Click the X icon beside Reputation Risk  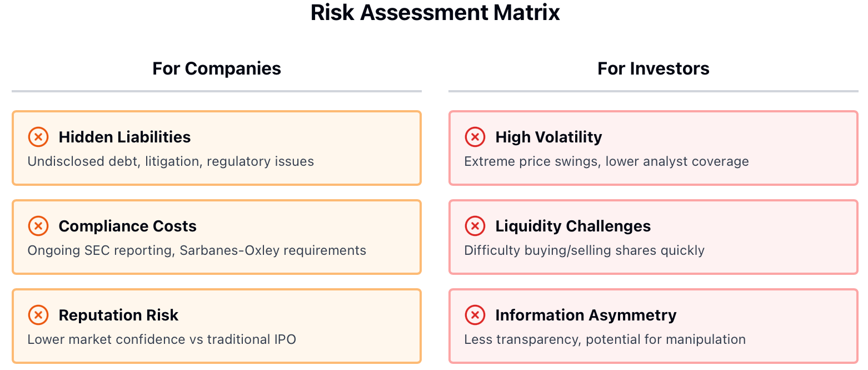click(38, 315)
